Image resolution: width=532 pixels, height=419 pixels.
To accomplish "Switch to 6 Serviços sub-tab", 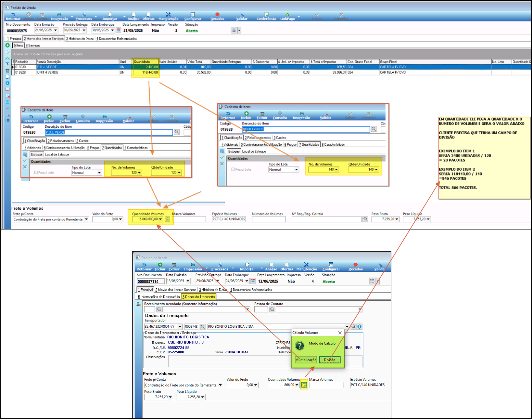I will coord(33,46).
